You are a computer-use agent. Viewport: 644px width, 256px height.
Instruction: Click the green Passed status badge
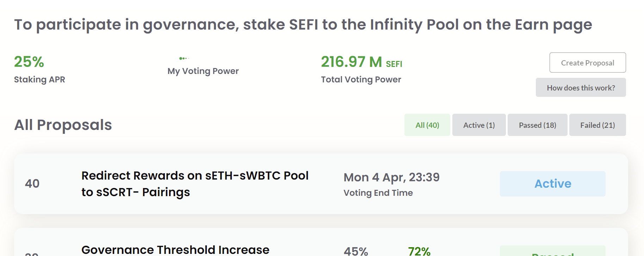(x=552, y=252)
